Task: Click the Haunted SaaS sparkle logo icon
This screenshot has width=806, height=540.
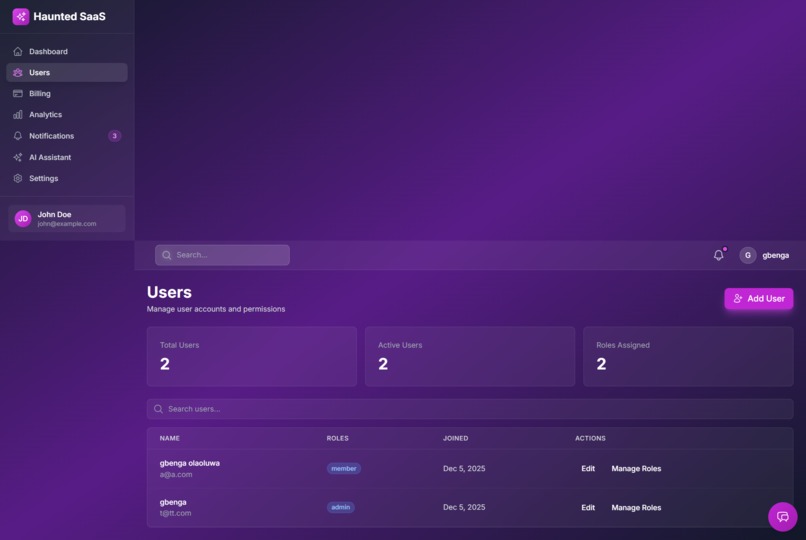Action: coord(21,16)
